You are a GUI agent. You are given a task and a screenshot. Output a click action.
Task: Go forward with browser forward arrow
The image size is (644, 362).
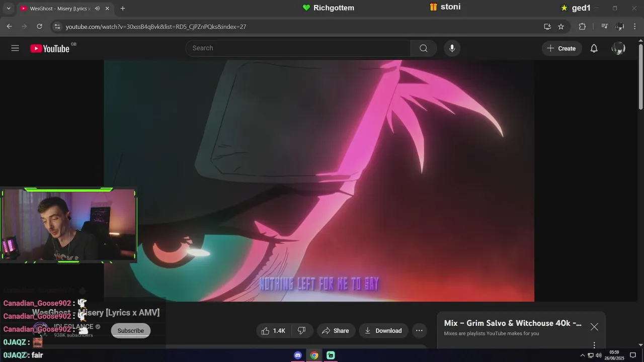(24, 27)
